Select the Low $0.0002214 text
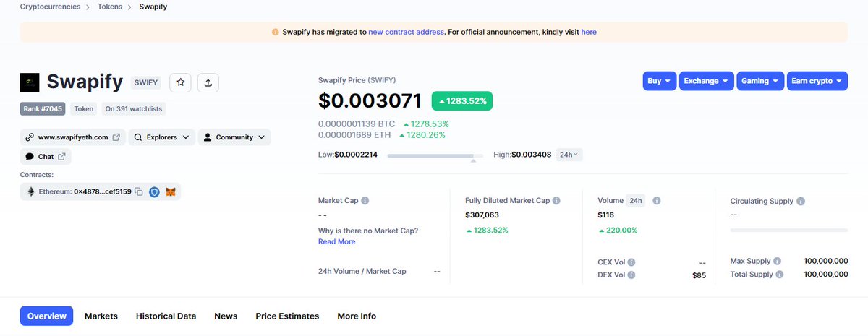This screenshot has height=336, width=868. tap(348, 155)
